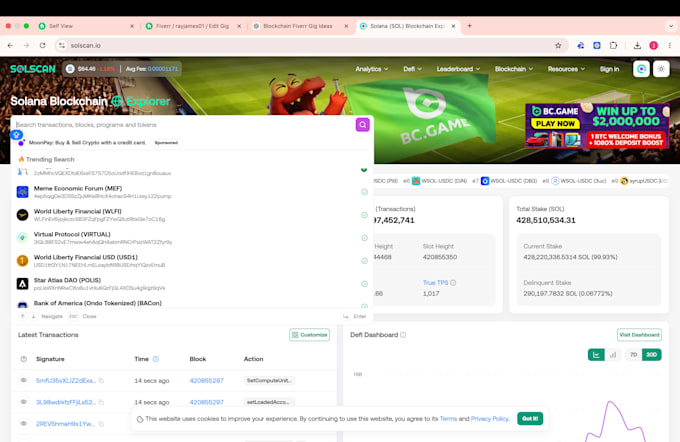680x442 pixels.
Task: Bookmark this page with the star icon
Action: click(558, 46)
